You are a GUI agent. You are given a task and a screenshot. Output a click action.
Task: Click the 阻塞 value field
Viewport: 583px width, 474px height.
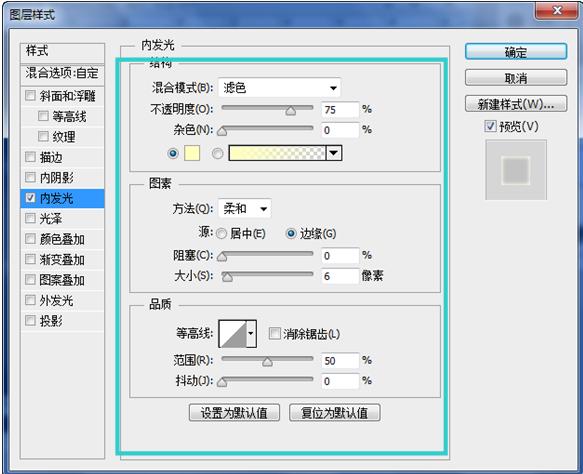340,255
